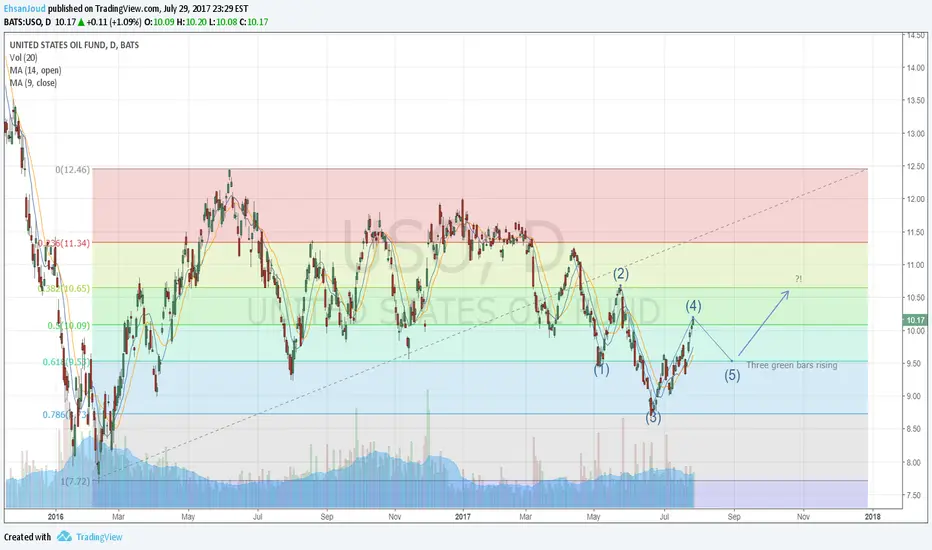Click the wave (5) annotation label
The image size is (932, 550).
[732, 375]
